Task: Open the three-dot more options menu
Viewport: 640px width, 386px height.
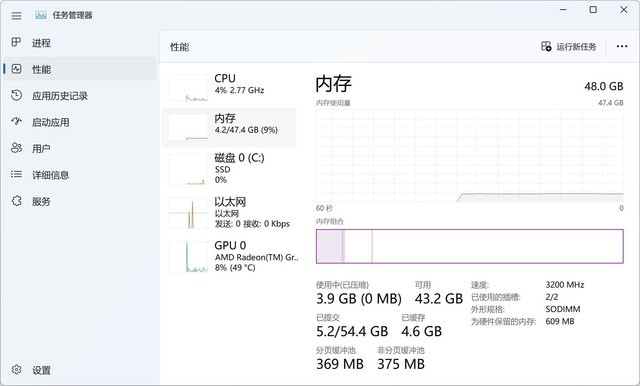Action: click(x=622, y=47)
